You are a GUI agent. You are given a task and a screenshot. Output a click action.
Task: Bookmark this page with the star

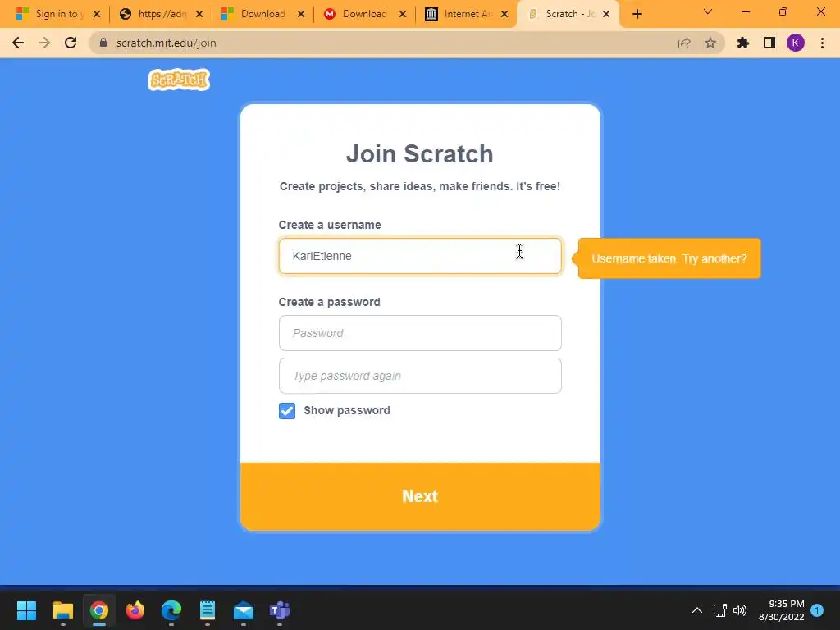pos(710,43)
